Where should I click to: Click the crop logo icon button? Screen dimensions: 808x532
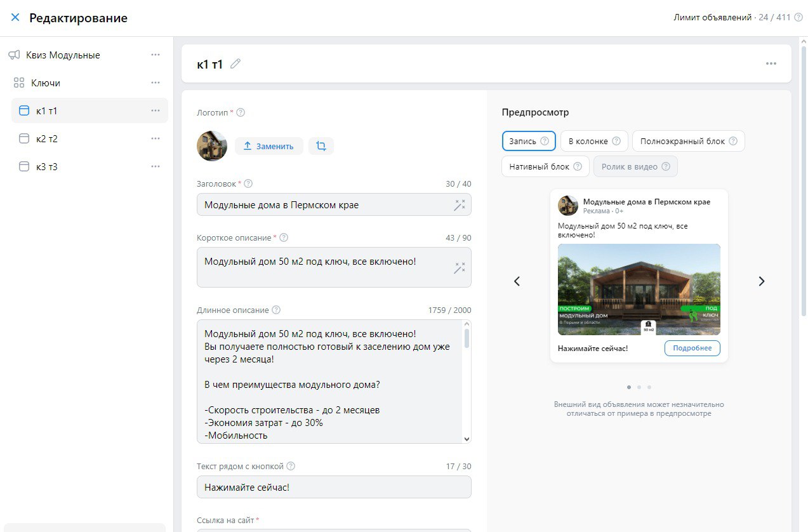click(321, 146)
